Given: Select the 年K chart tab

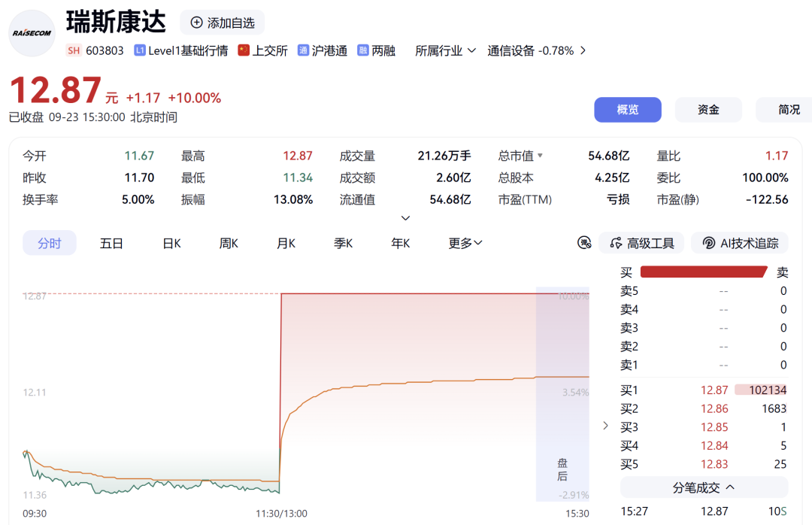Looking at the screenshot, I should [401, 243].
